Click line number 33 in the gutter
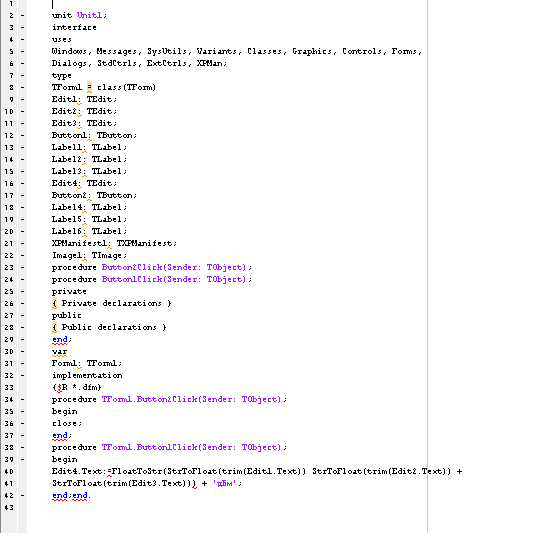Viewport: 541px width, 538px height. 9,388
